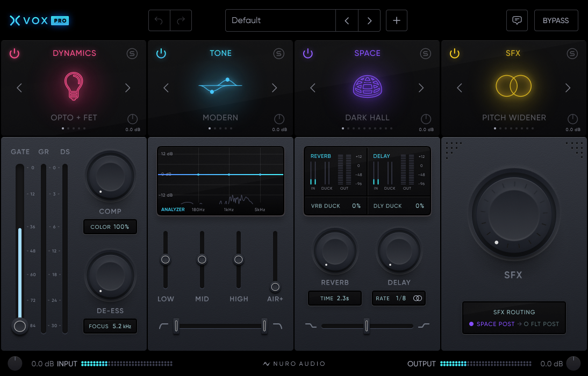
Task: Click the redo arrow icon
Action: tap(181, 20)
